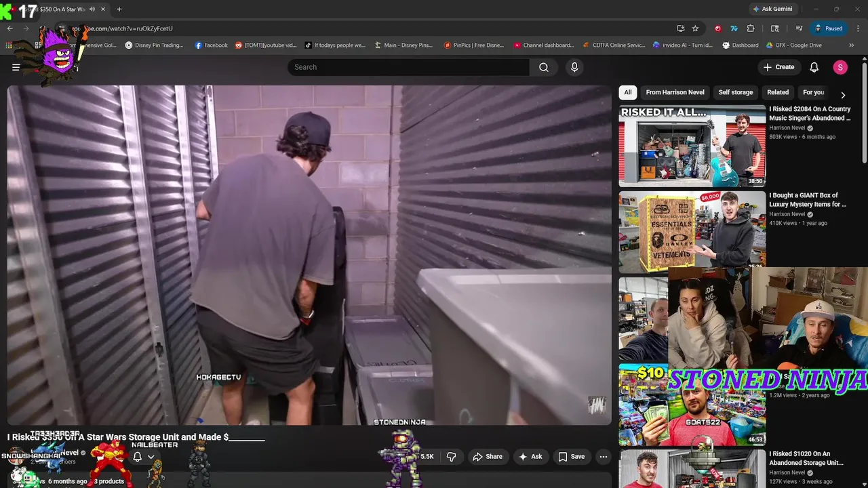
Task: Open the YouTube hamburger guide menu
Action: (x=16, y=67)
